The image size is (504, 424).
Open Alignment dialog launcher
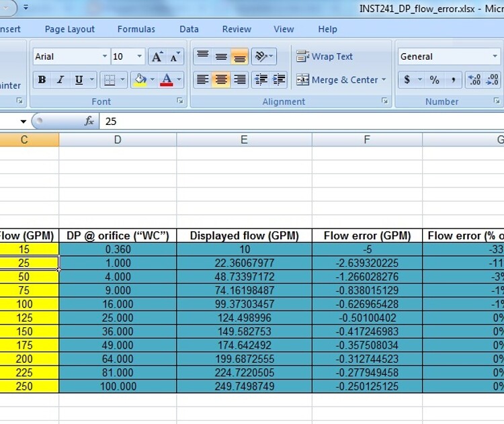(384, 101)
